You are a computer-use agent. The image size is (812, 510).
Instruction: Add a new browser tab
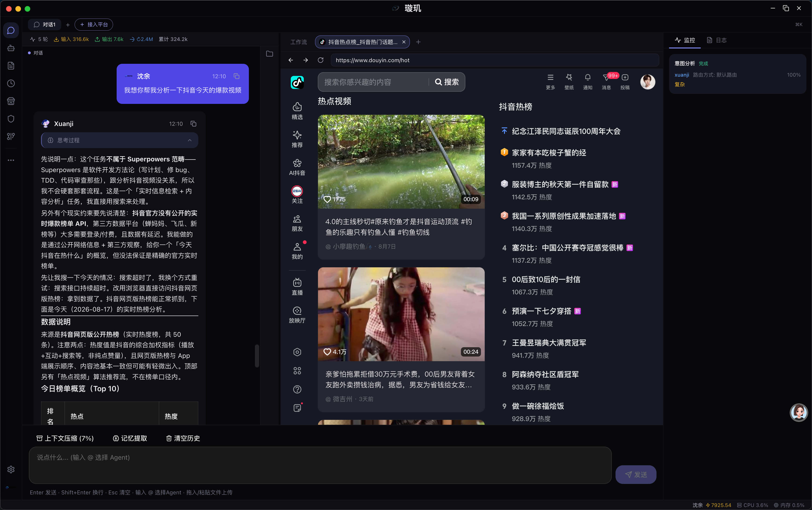pyautogui.click(x=418, y=42)
